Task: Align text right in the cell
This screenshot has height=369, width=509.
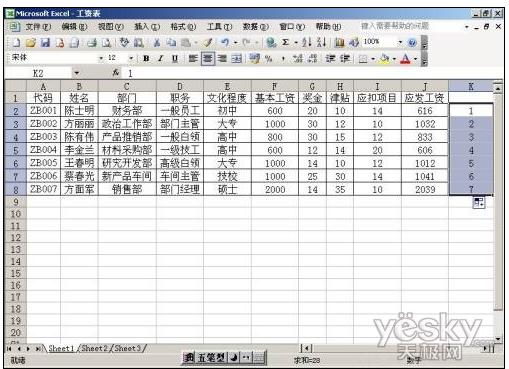Action: point(222,59)
